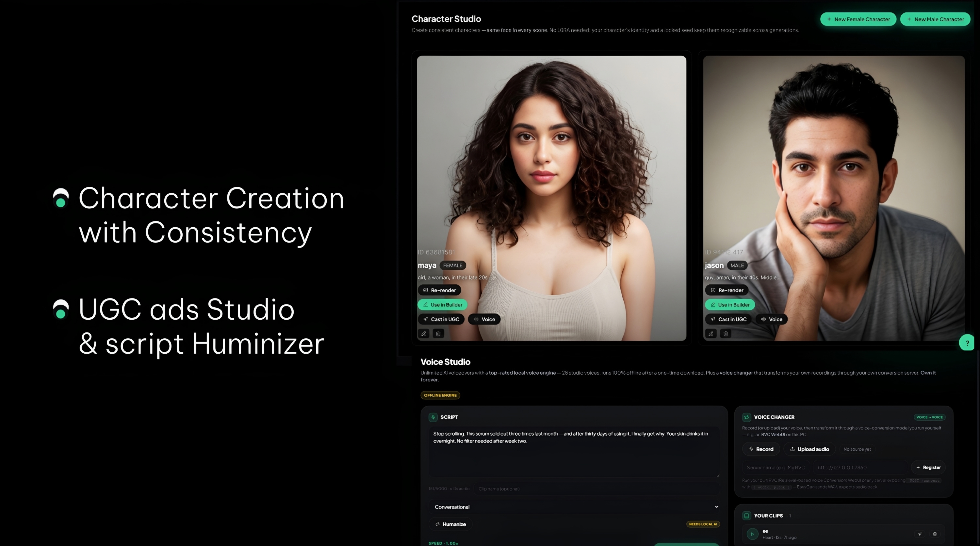Create a New Male Character

click(935, 19)
